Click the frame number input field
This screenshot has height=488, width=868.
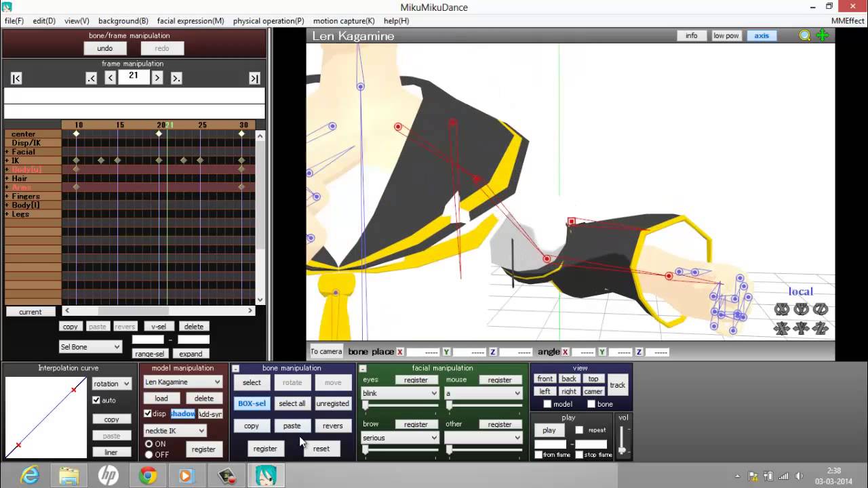(x=134, y=77)
